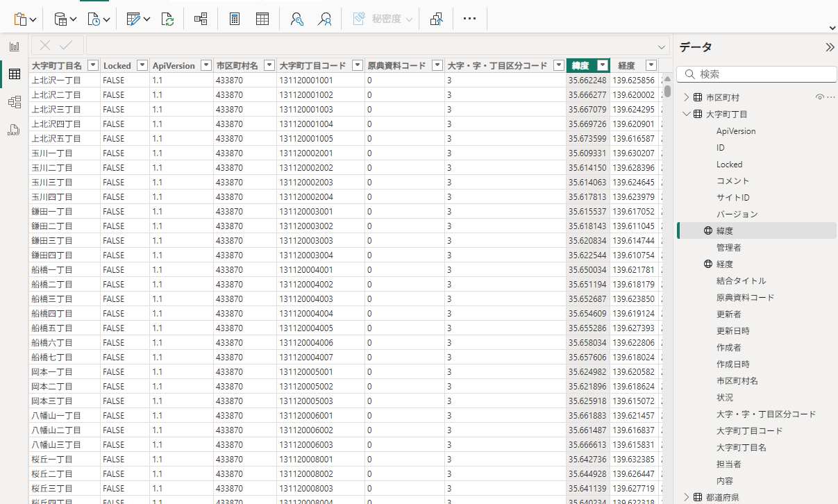The image size is (838, 504).
Task: Switch to Table view in sidebar
Action: pos(14,74)
